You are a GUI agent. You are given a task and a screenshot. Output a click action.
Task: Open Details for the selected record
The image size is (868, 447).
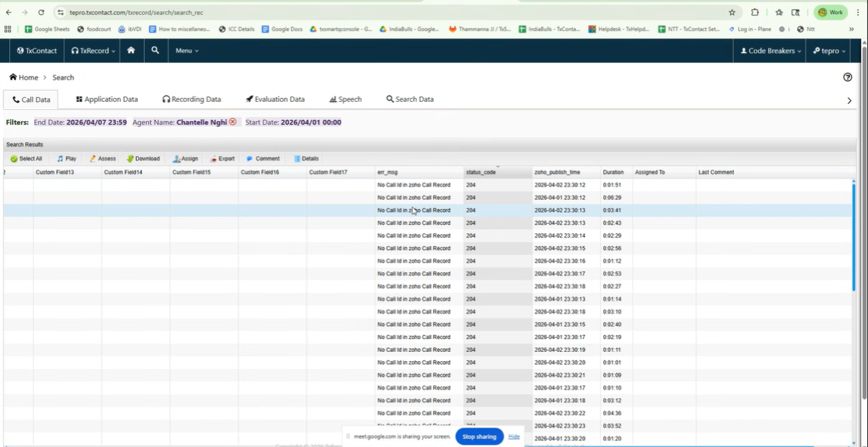point(306,159)
